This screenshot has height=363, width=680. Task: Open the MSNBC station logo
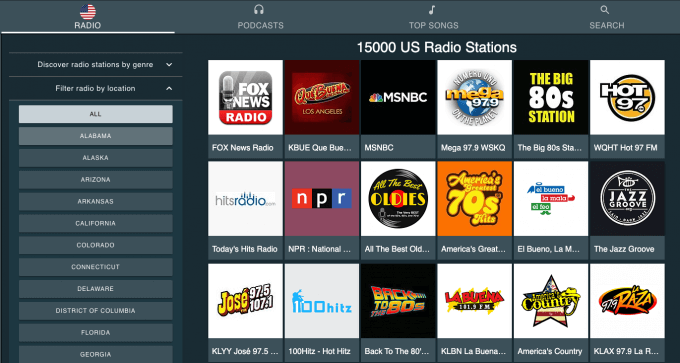[x=398, y=97]
